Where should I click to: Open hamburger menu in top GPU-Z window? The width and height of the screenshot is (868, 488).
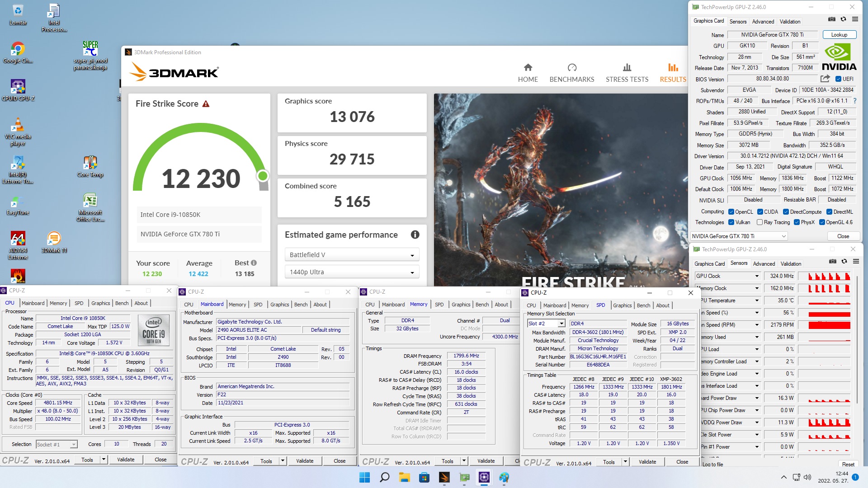tap(855, 19)
